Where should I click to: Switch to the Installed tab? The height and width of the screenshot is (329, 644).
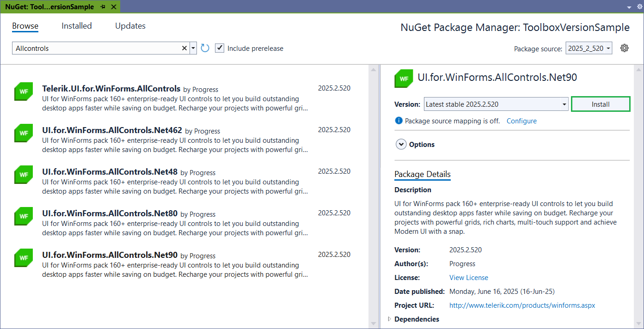77,26
